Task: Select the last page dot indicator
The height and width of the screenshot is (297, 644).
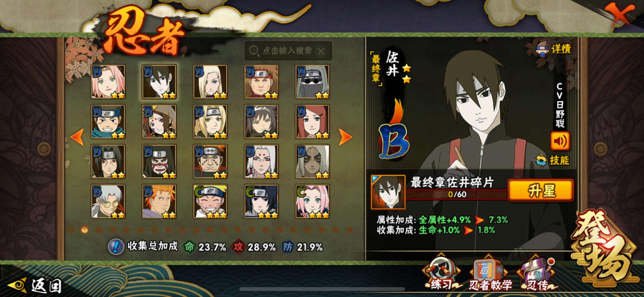Action: coord(349,230)
